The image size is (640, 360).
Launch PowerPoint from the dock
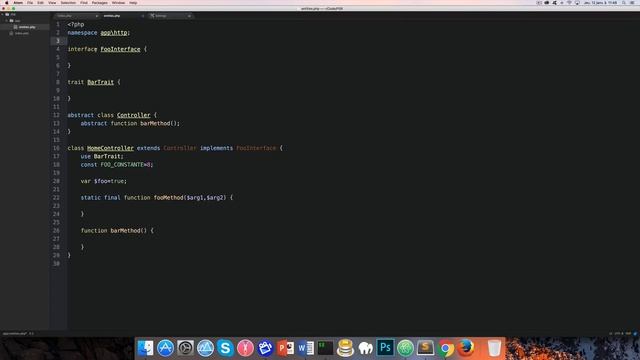[285, 348]
